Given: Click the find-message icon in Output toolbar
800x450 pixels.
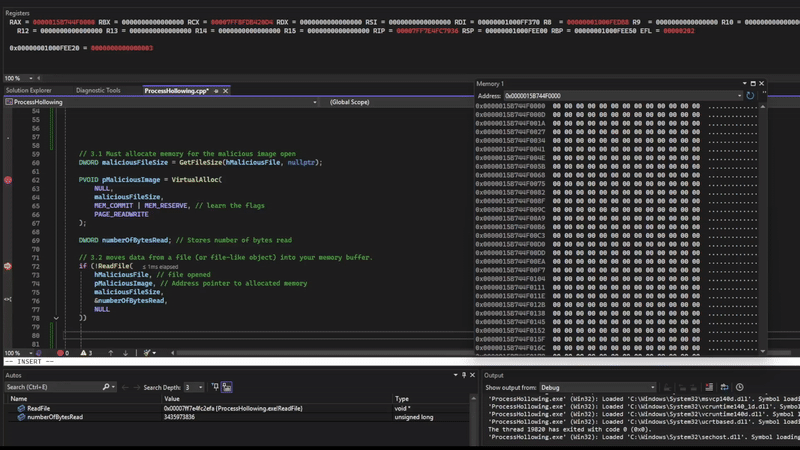Looking at the screenshot, I should tap(667, 387).
